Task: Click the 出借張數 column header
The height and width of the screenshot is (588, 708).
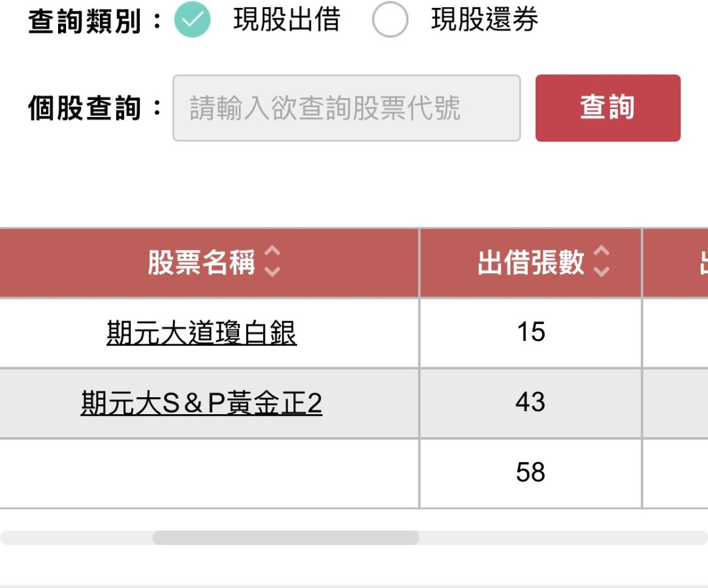Action: tap(530, 263)
